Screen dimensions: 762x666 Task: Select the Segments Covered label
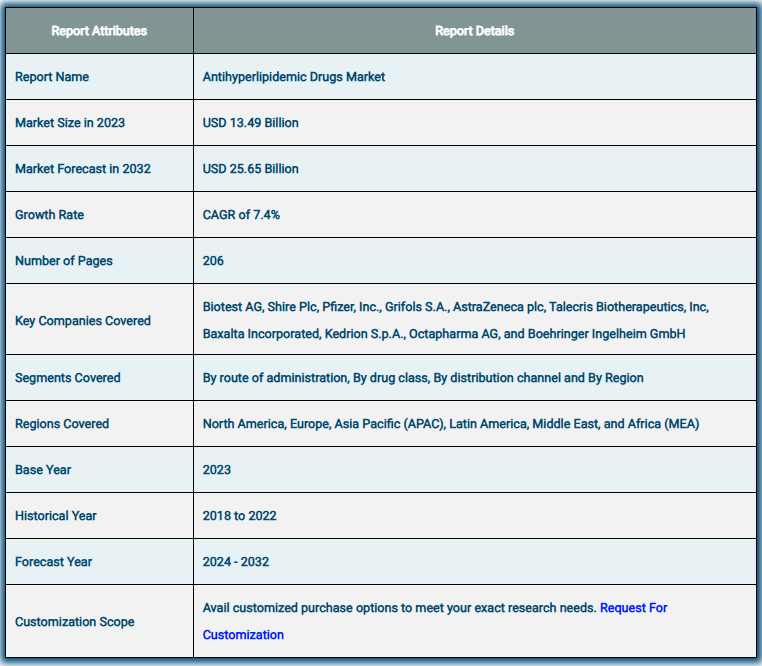point(68,378)
